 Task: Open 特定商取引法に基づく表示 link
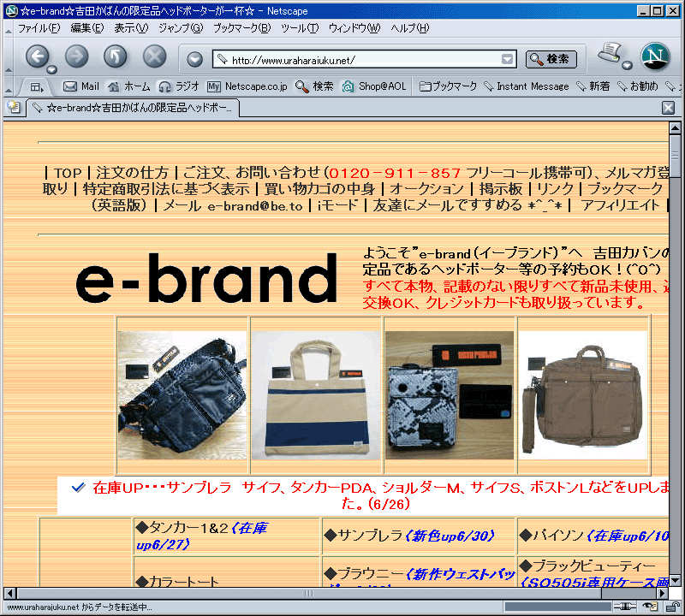pyautogui.click(x=166, y=189)
